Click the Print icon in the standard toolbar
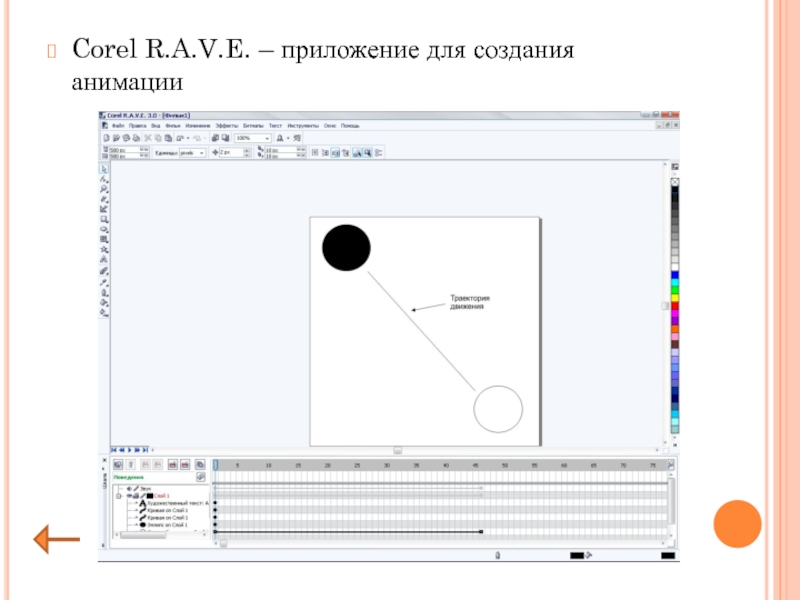Screen dimensions: 800x600 pyautogui.click(x=135, y=138)
